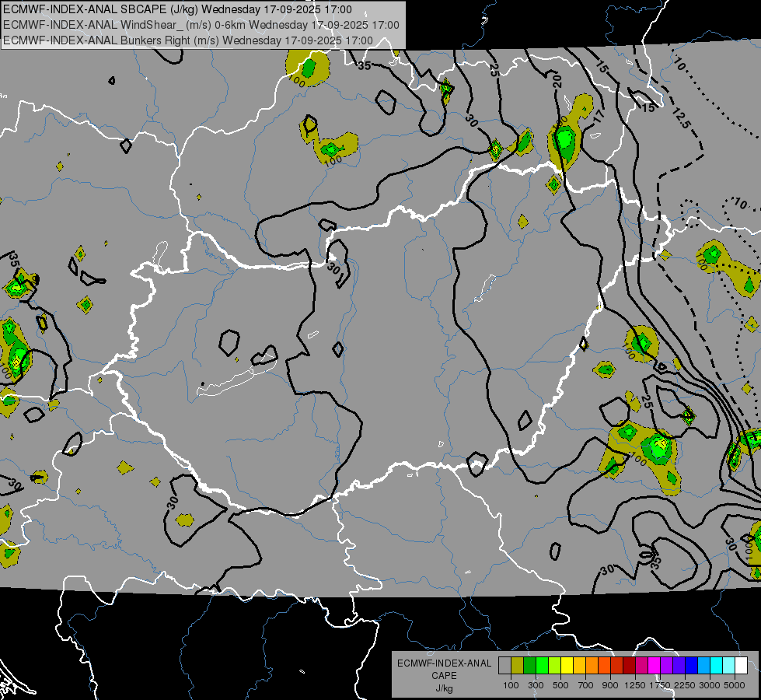Click the 5000 label on legend scale
Screen dimensions: 761x700
pyautogui.click(x=735, y=685)
